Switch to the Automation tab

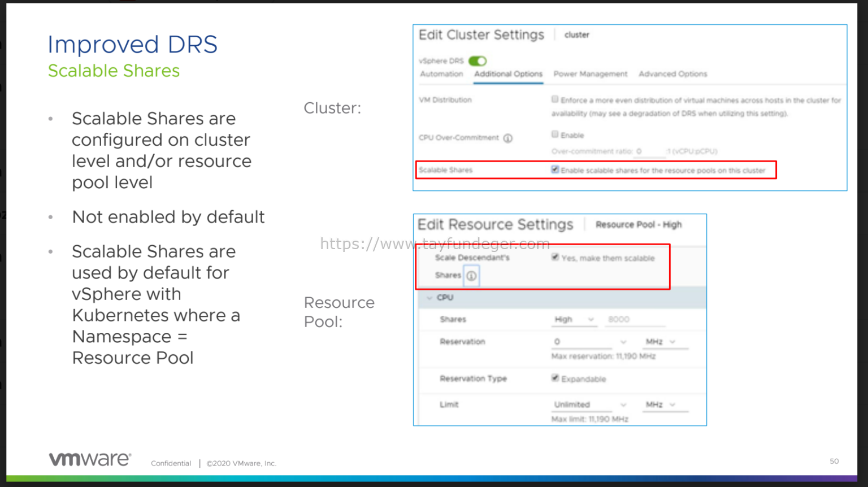pos(441,74)
